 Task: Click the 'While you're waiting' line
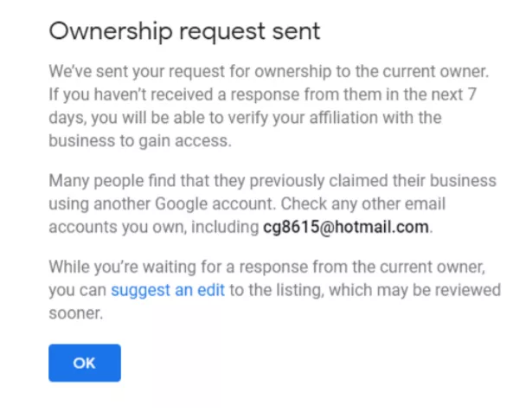point(267,267)
